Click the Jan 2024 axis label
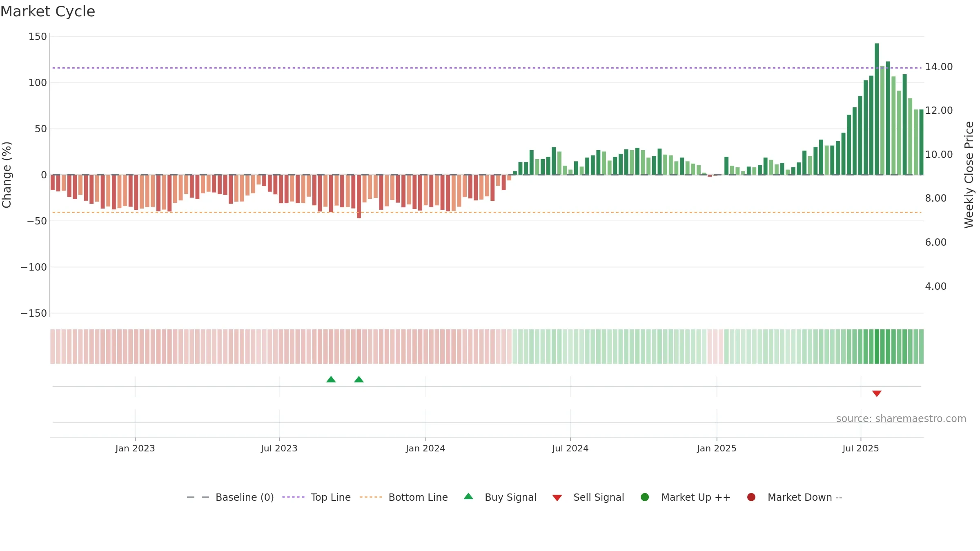The image size is (980, 551). pyautogui.click(x=425, y=449)
